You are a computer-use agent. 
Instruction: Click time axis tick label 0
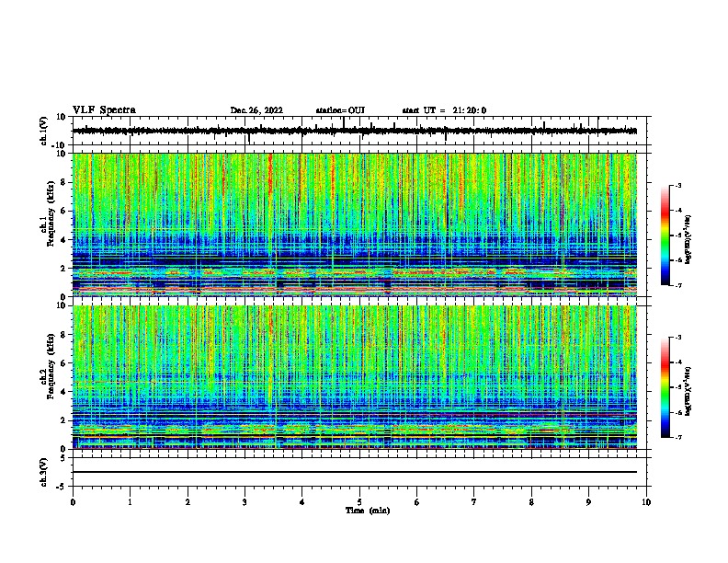point(73,502)
